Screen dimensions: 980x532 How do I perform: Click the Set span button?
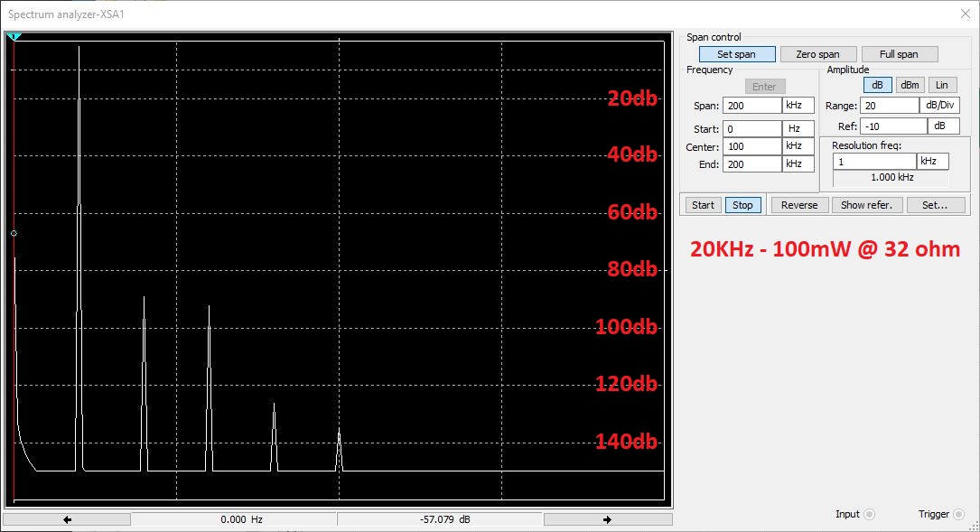[x=737, y=54]
